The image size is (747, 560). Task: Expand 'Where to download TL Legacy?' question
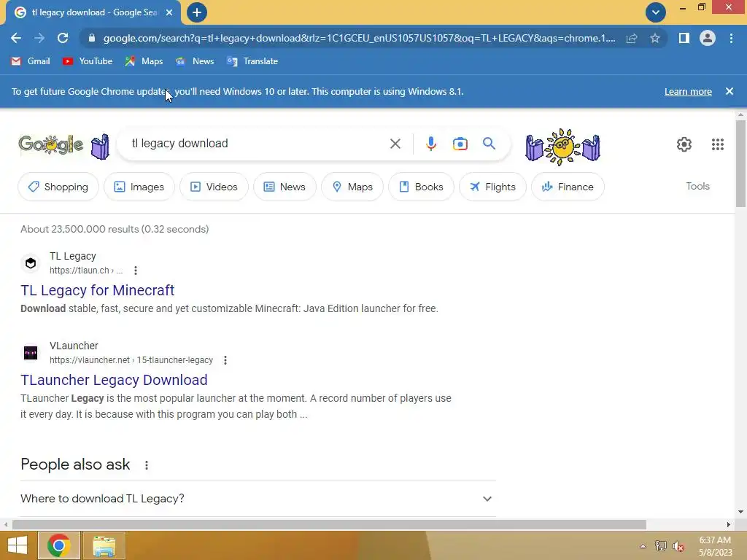coord(258,499)
